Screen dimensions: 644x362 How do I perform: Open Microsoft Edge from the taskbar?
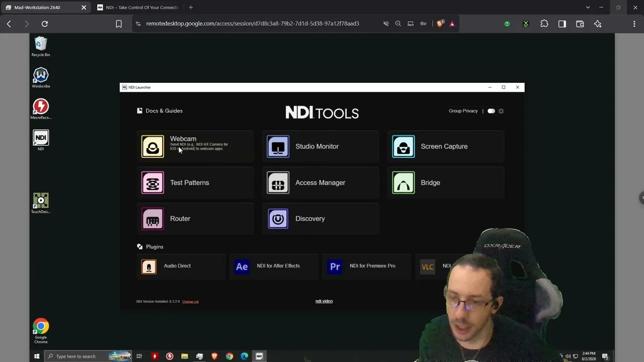(x=245, y=356)
